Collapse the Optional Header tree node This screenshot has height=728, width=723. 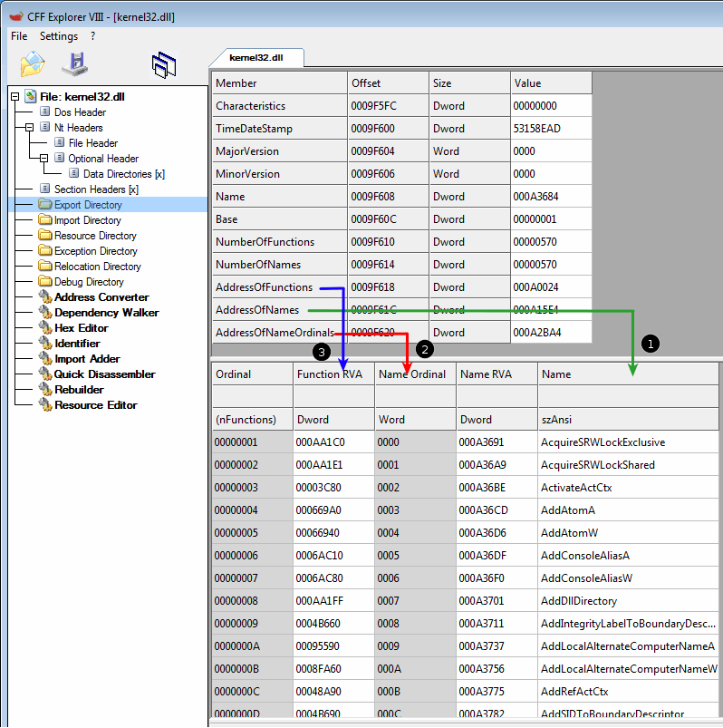[44, 159]
